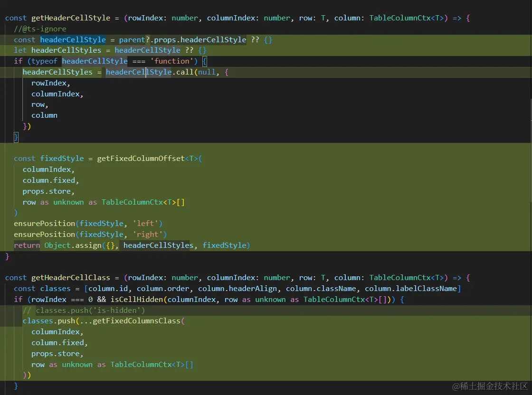Click the getHeaderCellClass function name
This screenshot has height=395, width=532.
[x=71, y=278]
